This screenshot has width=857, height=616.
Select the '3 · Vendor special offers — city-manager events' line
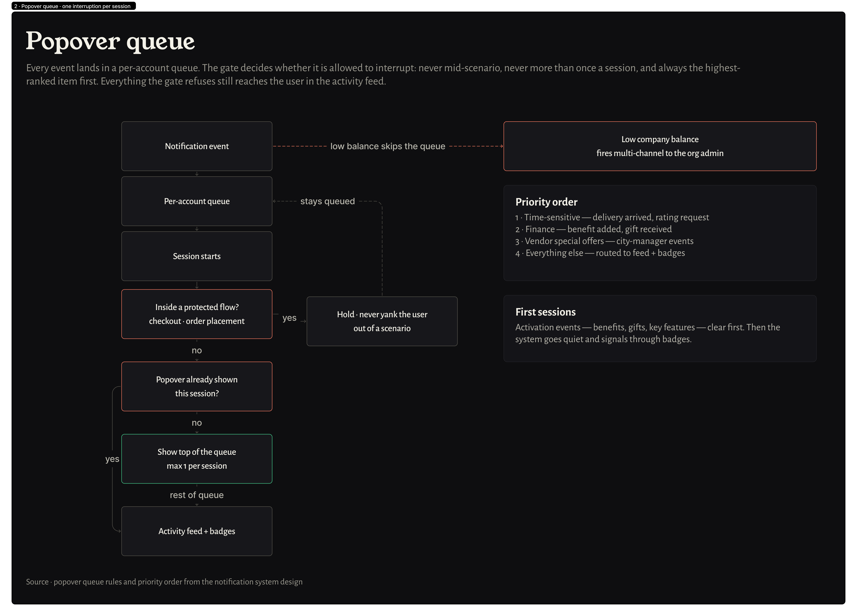605,241
